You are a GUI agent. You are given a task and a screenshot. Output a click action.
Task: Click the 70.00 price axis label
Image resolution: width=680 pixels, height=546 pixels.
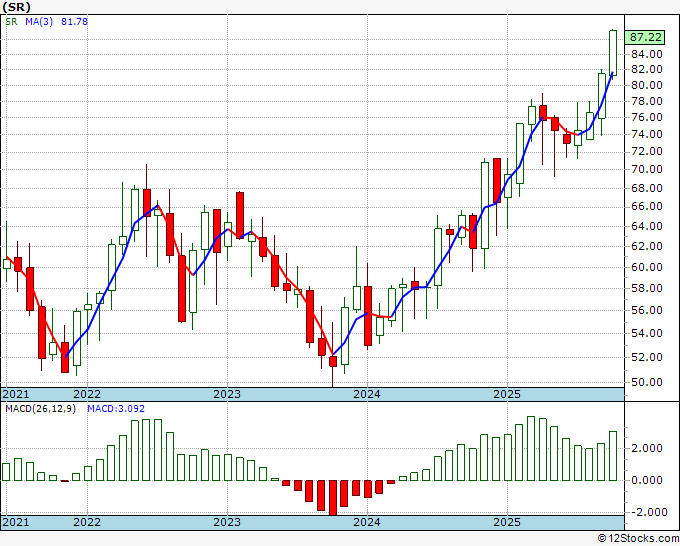tap(646, 169)
